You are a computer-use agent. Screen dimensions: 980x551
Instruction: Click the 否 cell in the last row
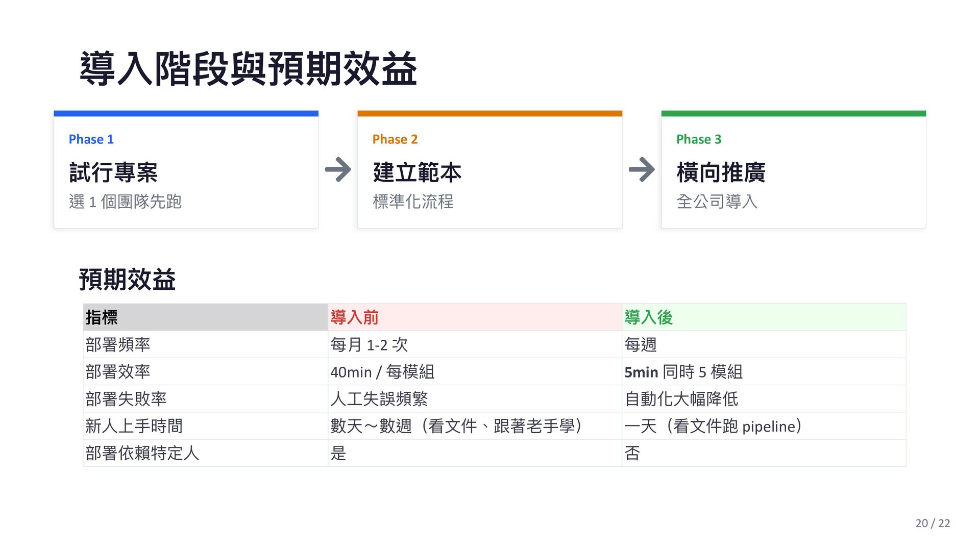pyautogui.click(x=632, y=453)
